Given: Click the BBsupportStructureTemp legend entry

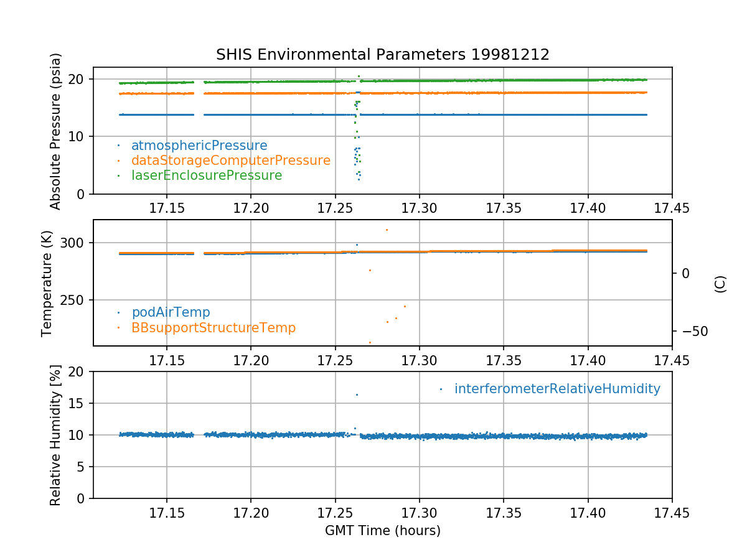Looking at the screenshot, I should (x=214, y=327).
